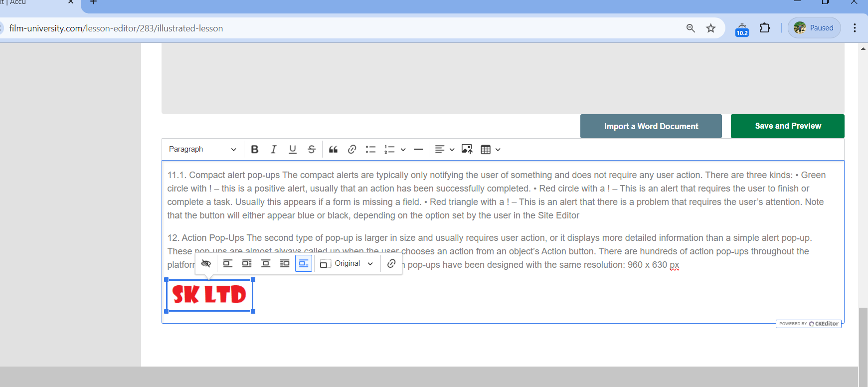Expand the numbered list style options
Screen dimensions: 868x387
coord(403,149)
